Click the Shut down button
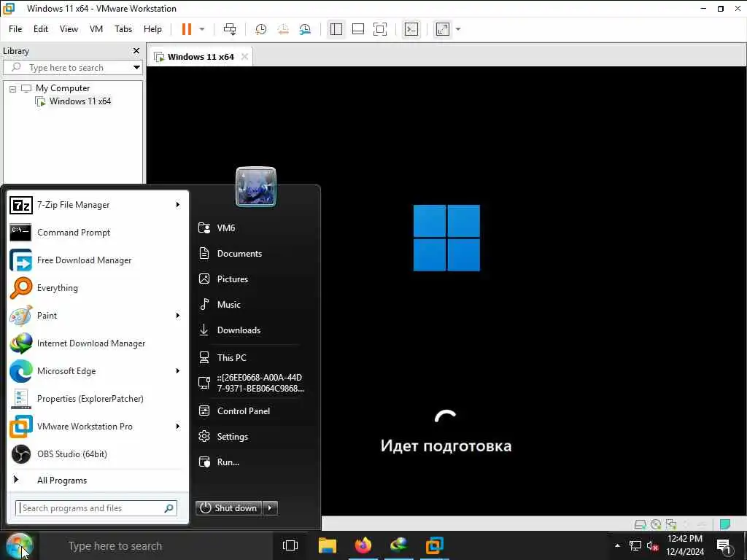Screen dimensions: 747x560 point(228,508)
